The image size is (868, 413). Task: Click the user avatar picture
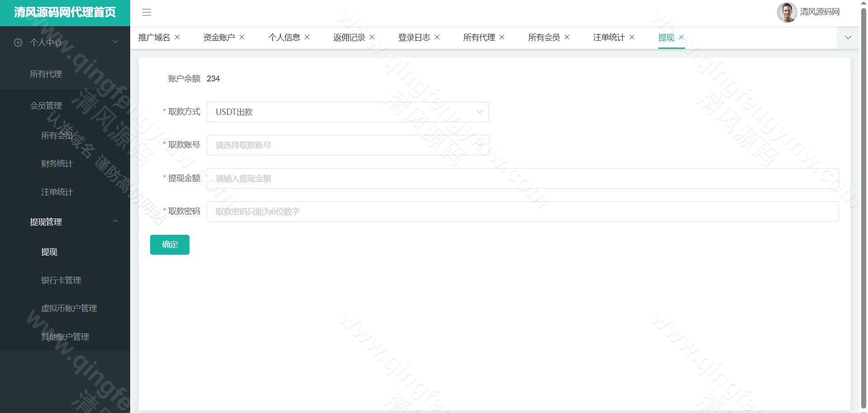point(787,12)
